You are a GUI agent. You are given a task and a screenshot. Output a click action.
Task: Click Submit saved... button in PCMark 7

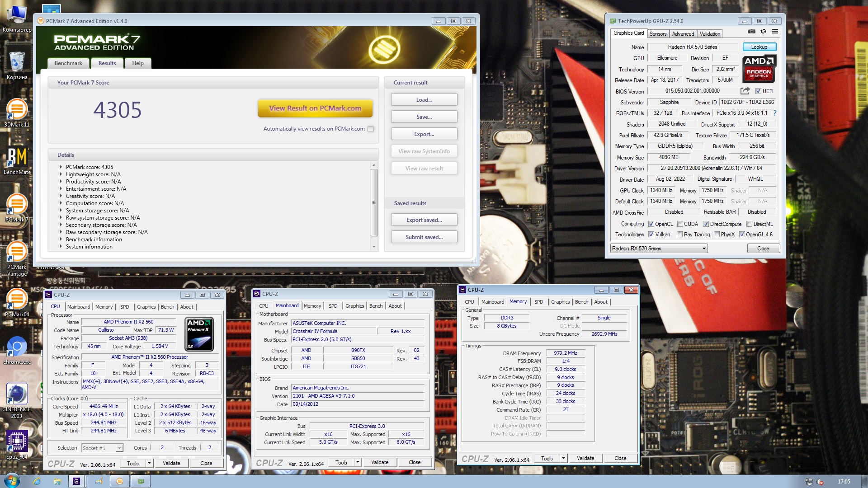pos(424,237)
